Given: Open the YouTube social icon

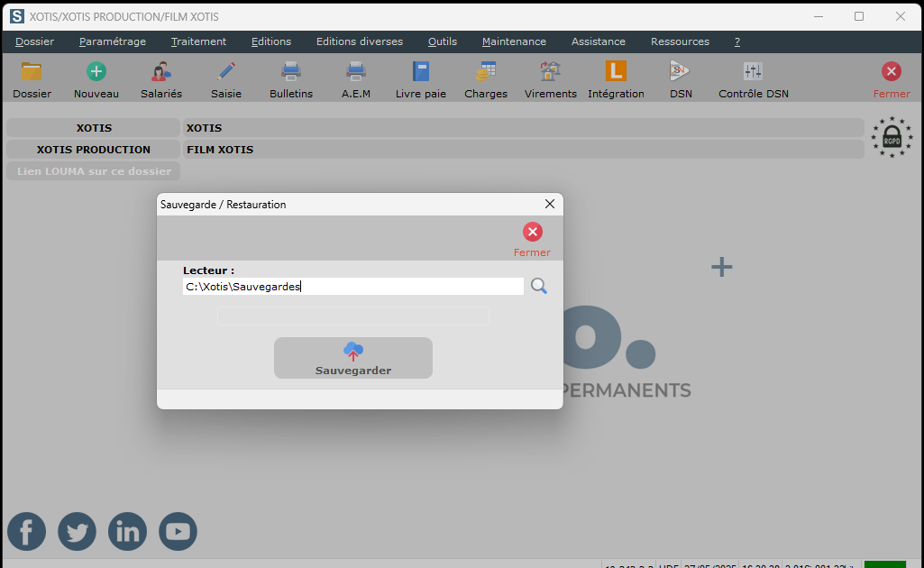Looking at the screenshot, I should click(178, 531).
